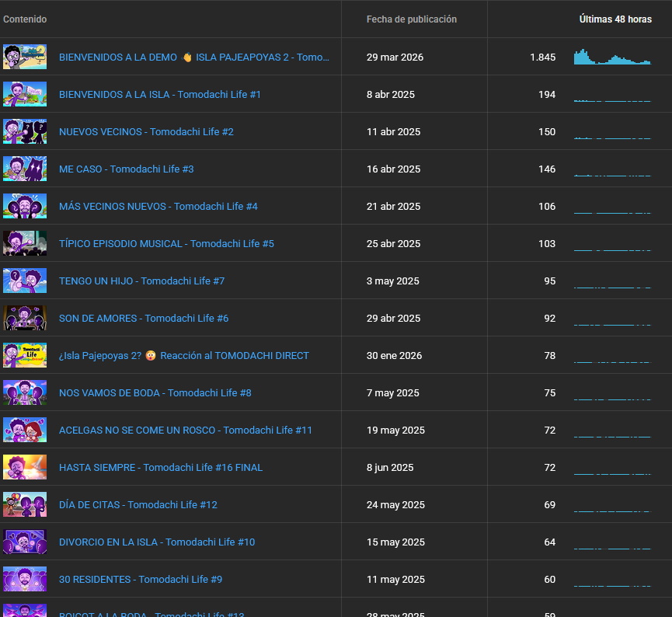
Task: Click the 194 views value
Action: [547, 94]
